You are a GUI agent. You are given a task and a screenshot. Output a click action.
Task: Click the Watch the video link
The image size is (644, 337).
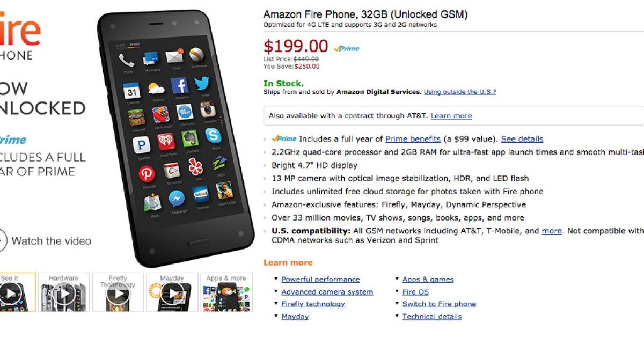[x=51, y=241]
